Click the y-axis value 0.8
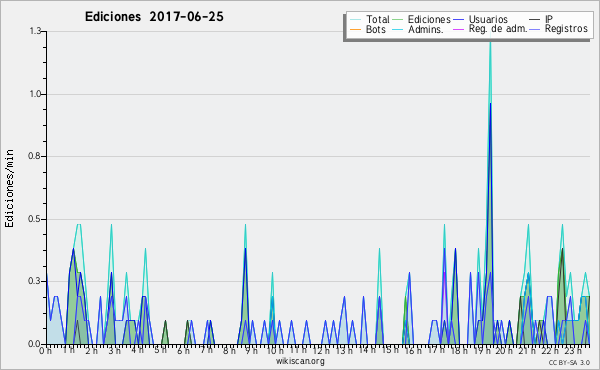 [x=35, y=156]
